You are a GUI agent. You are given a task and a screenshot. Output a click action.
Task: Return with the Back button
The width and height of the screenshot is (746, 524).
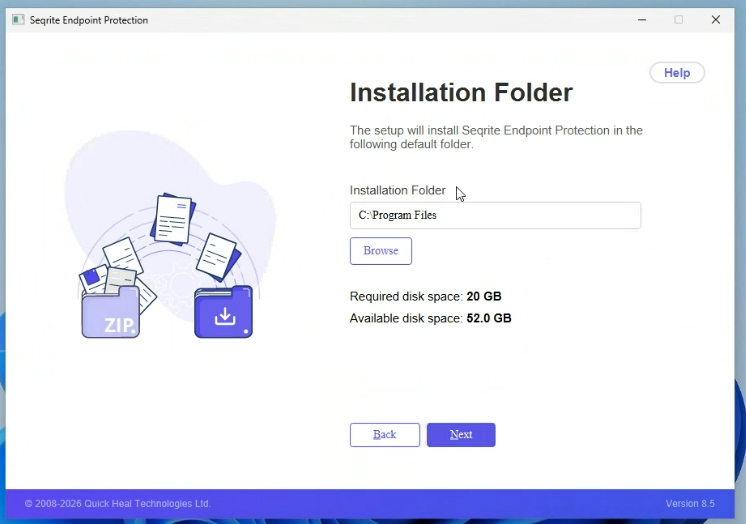[384, 435]
